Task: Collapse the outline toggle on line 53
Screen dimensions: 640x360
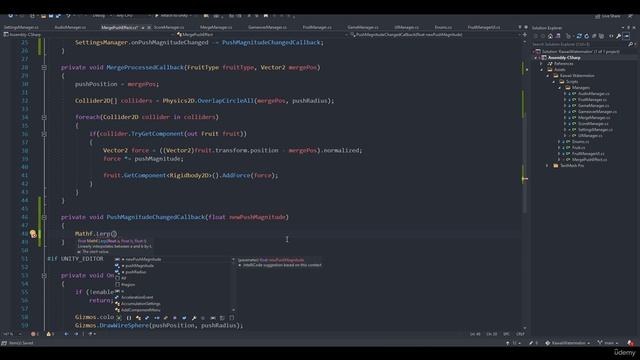Action: (x=44, y=276)
